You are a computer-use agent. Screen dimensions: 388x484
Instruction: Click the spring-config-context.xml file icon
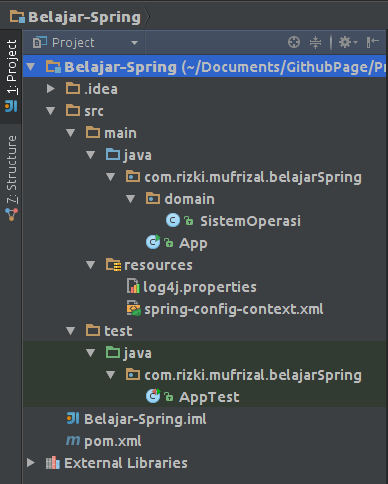[x=133, y=308]
